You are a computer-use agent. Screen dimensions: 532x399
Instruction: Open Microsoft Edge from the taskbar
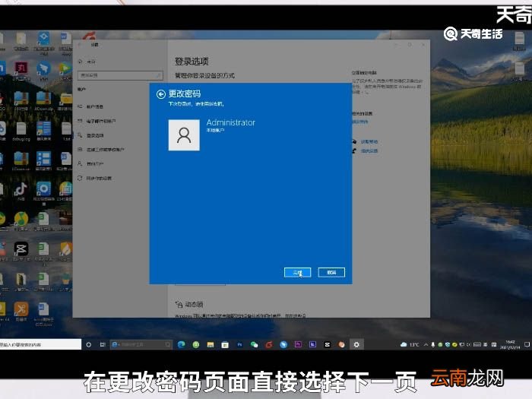click(x=181, y=345)
